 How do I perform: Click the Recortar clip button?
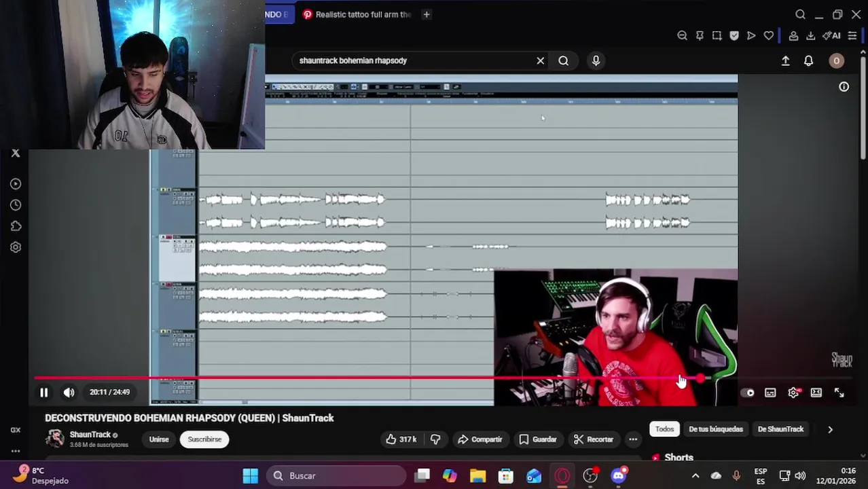(594, 439)
